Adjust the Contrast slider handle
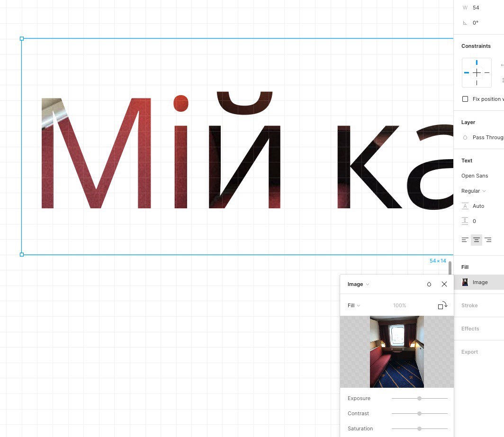This screenshot has width=504, height=437. click(419, 413)
